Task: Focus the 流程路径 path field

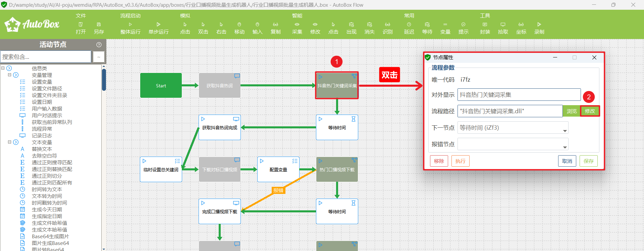Action: [x=510, y=111]
